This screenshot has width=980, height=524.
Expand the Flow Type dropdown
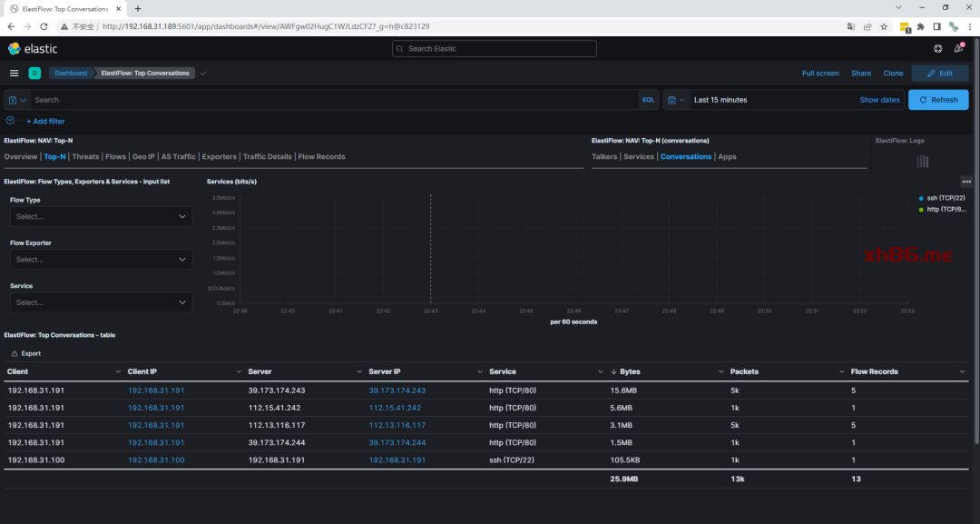tap(101, 216)
